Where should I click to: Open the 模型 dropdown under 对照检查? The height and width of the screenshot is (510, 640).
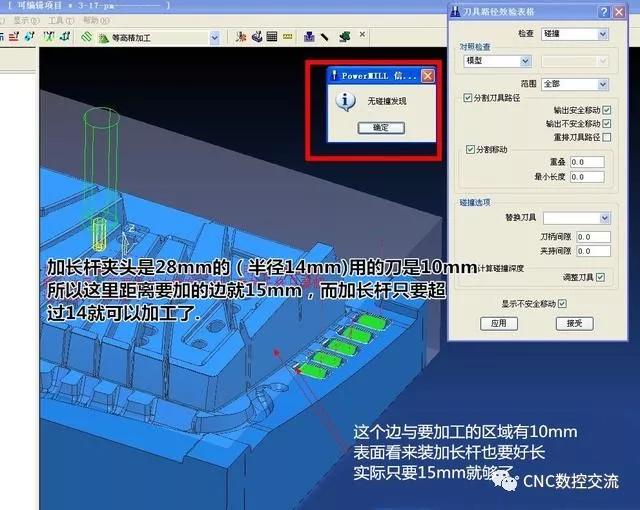pyautogui.click(x=497, y=61)
